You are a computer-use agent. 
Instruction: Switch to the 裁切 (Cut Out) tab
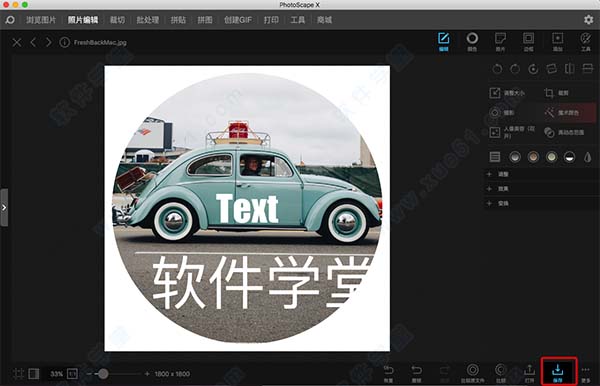pos(117,20)
